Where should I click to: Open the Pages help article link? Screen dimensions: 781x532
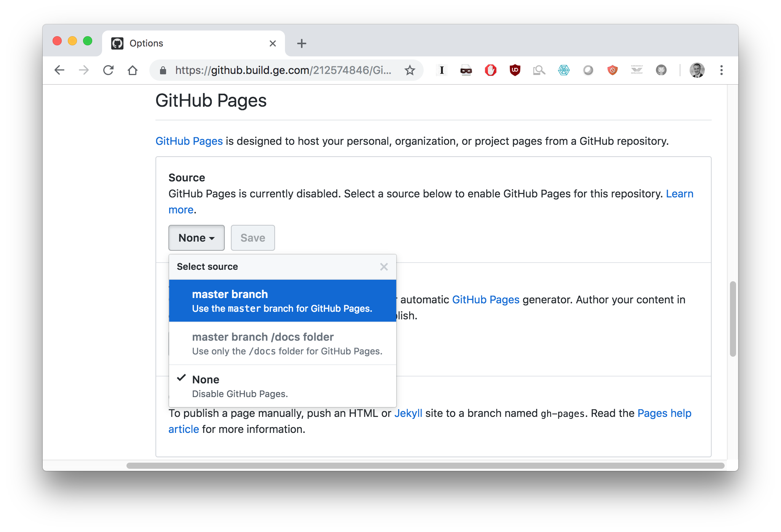(x=664, y=413)
